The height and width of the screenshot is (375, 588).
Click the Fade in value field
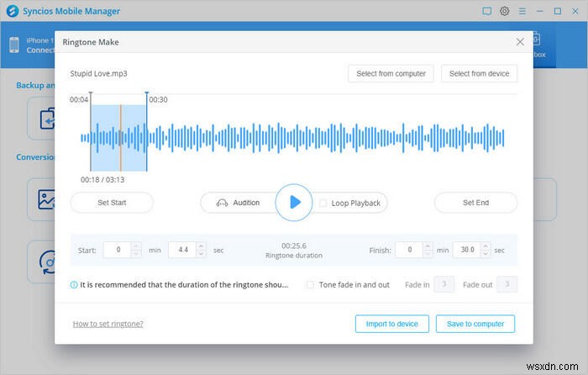coord(444,284)
